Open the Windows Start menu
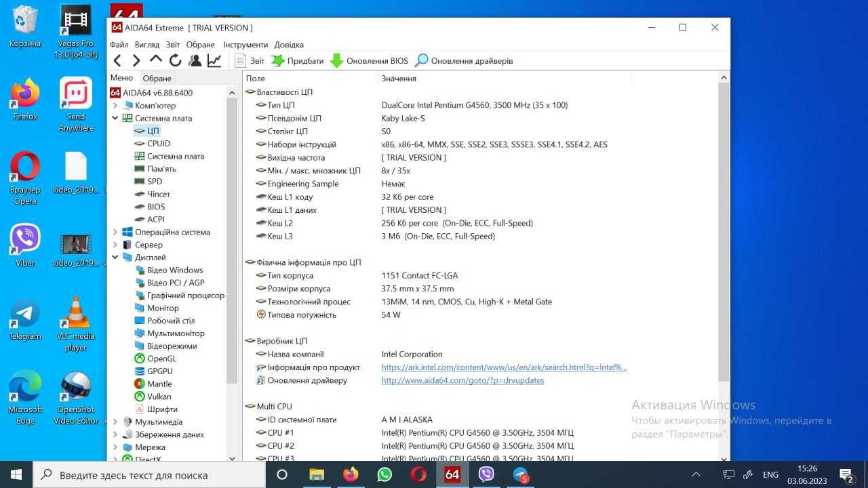Screen dimensions: 868x488 pos(16,474)
